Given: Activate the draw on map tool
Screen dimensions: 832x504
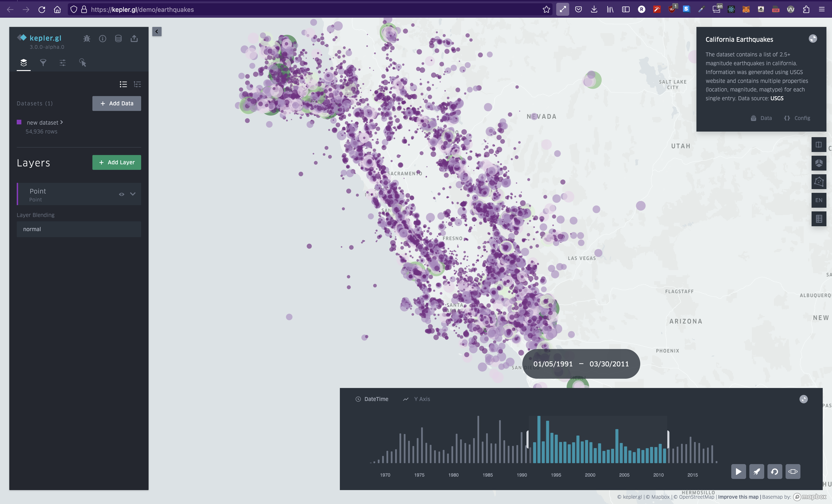Looking at the screenshot, I should point(819,182).
